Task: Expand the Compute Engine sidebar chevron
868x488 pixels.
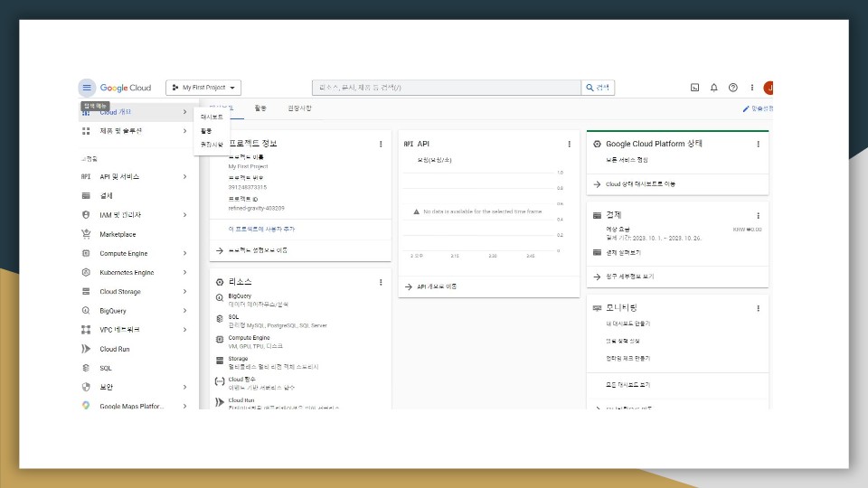Action: (184, 253)
